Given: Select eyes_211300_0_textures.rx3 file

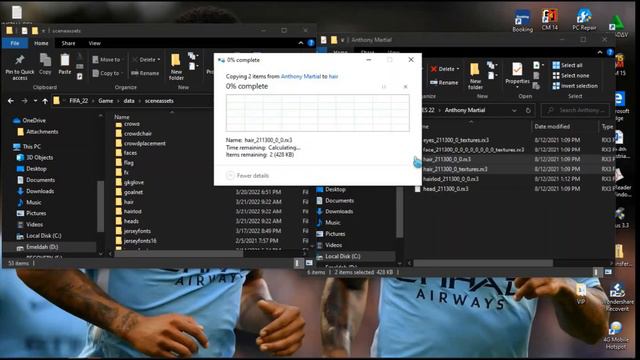Looking at the screenshot, I should click(456, 140).
